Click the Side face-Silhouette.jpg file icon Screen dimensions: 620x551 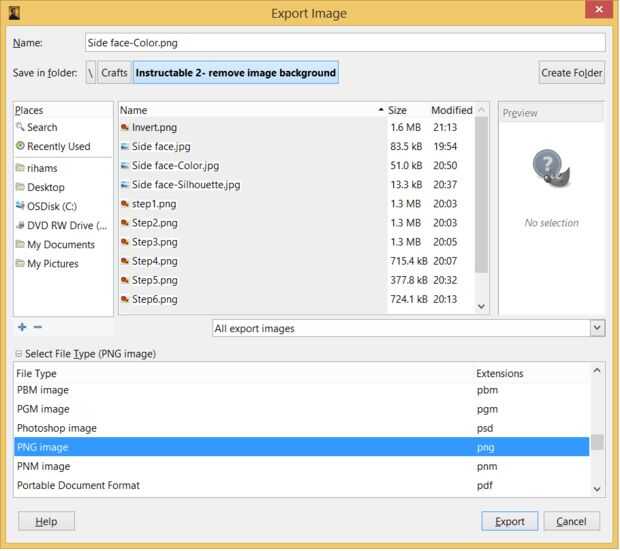pos(125,184)
